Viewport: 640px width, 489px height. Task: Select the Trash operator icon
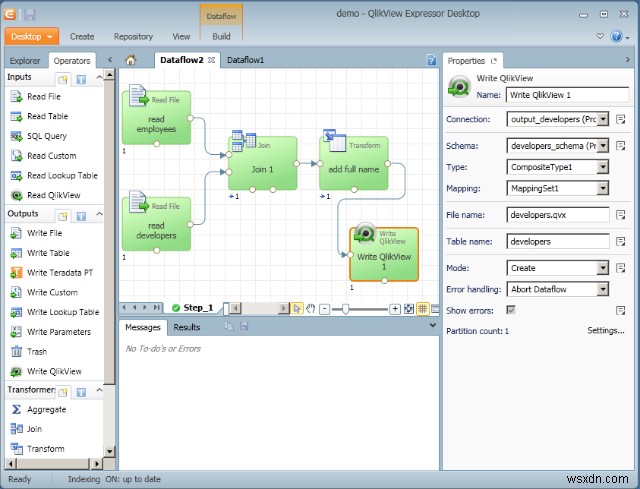[16, 351]
